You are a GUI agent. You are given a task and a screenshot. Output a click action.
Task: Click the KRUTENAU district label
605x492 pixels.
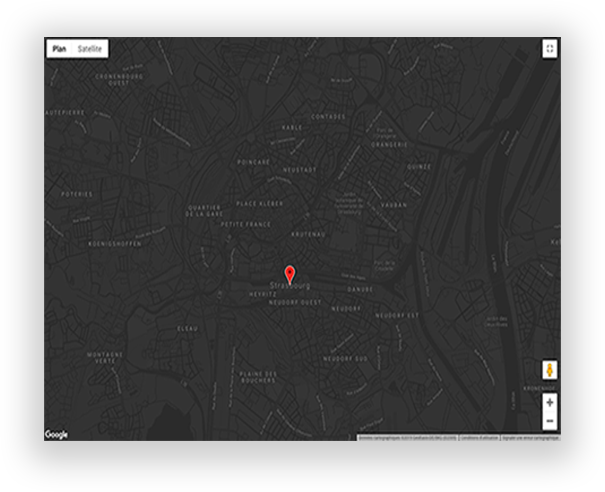(308, 234)
